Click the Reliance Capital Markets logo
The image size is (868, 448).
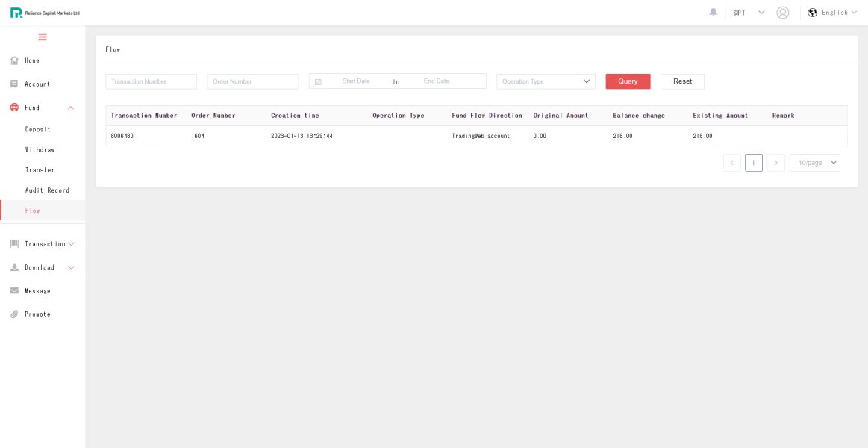[45, 13]
